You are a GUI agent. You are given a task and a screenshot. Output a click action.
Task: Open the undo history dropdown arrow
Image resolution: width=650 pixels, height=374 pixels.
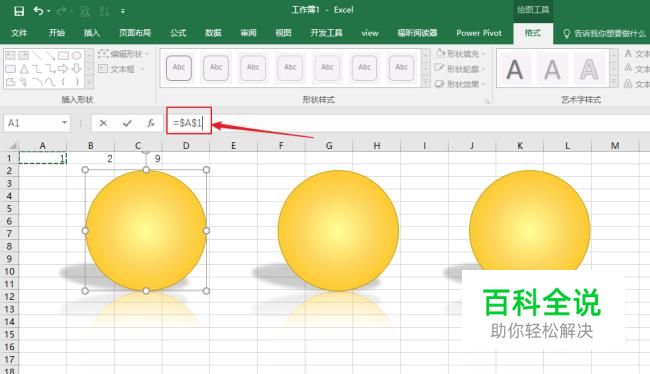click(49, 11)
